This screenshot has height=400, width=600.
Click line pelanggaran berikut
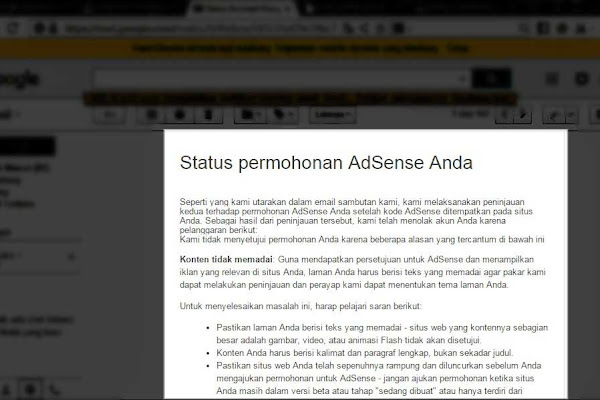[218, 230]
